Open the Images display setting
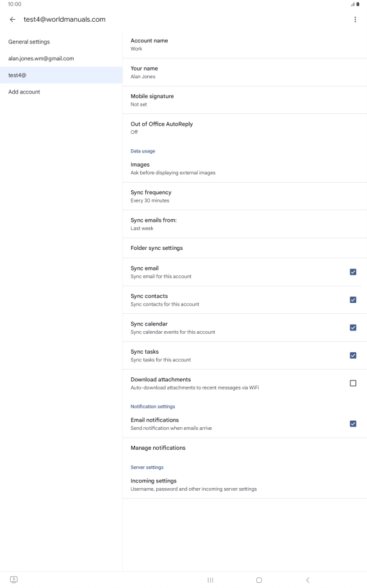 [245, 168]
